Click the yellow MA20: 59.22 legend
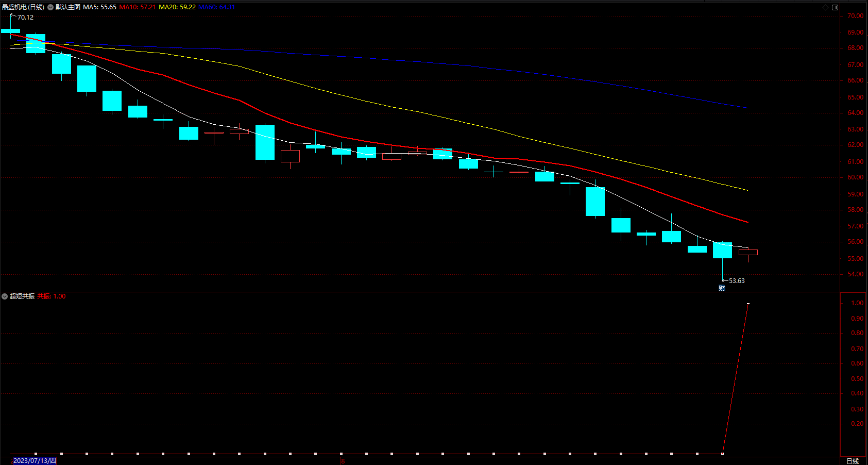Viewport: 868px width, 465px height. point(177,7)
